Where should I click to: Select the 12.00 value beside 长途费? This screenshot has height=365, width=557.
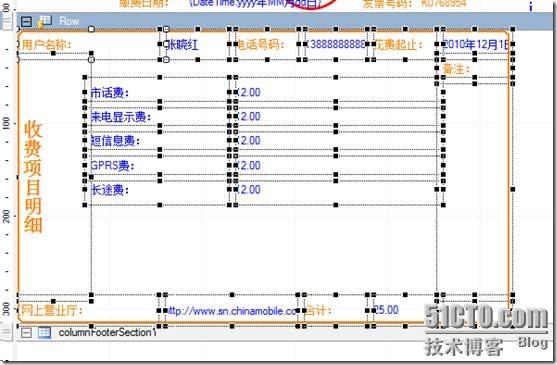pos(248,190)
